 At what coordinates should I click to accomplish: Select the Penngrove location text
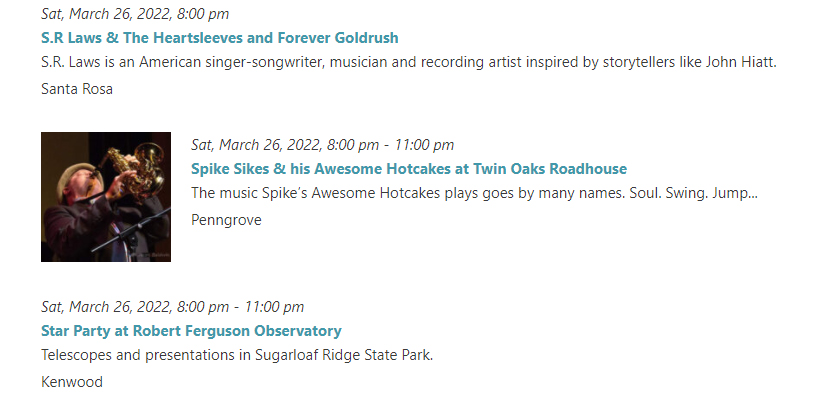(226, 220)
